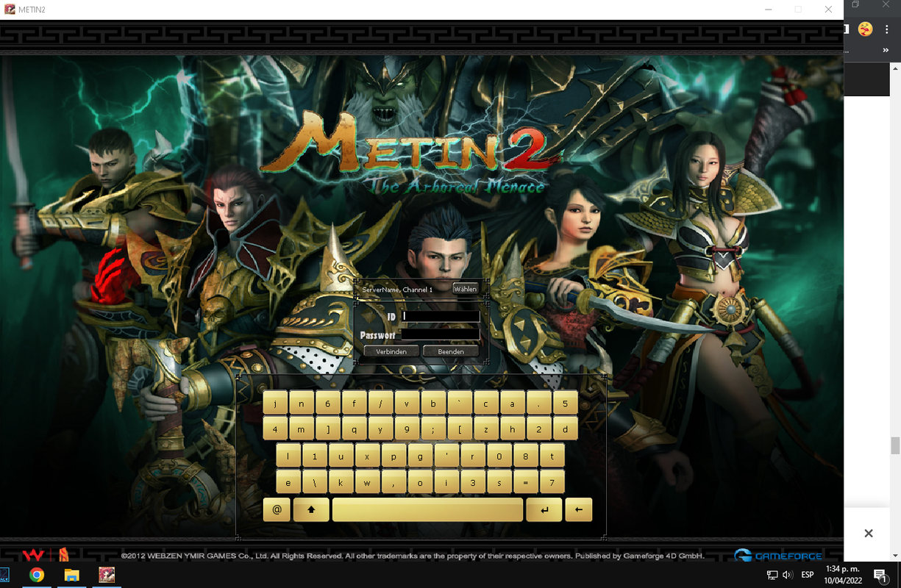The width and height of the screenshot is (901, 588).
Task: Switch the ESP input language indicator
Action: pyautogui.click(x=808, y=575)
